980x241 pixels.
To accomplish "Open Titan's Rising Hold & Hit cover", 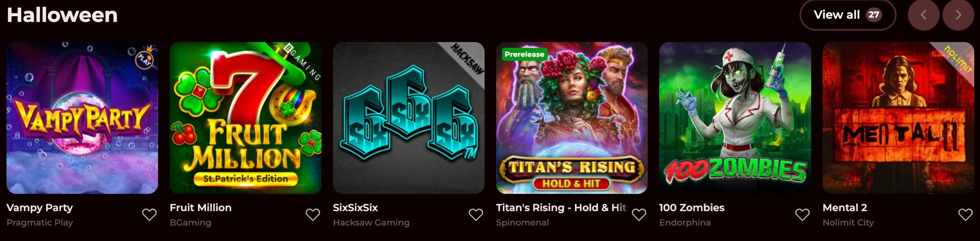I will [x=572, y=118].
